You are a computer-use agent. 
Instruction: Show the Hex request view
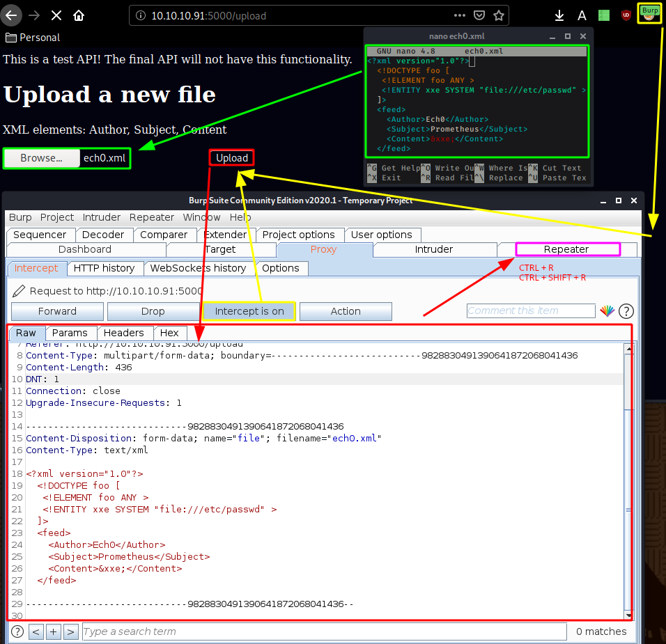169,333
